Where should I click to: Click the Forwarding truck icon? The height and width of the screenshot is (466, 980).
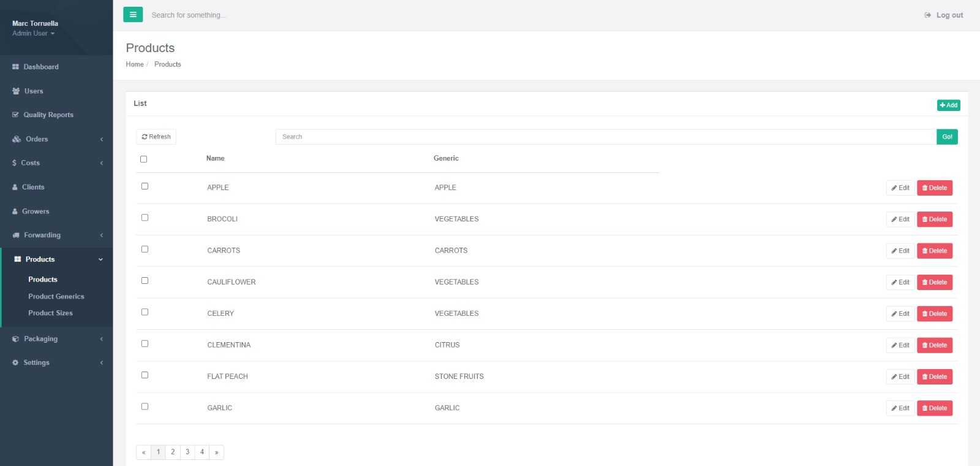pyautogui.click(x=16, y=235)
